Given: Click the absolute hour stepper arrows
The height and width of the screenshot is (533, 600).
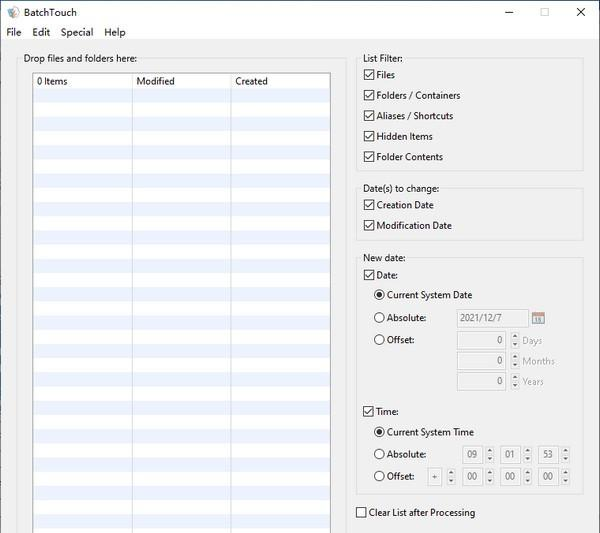Looking at the screenshot, I should click(x=490, y=454).
